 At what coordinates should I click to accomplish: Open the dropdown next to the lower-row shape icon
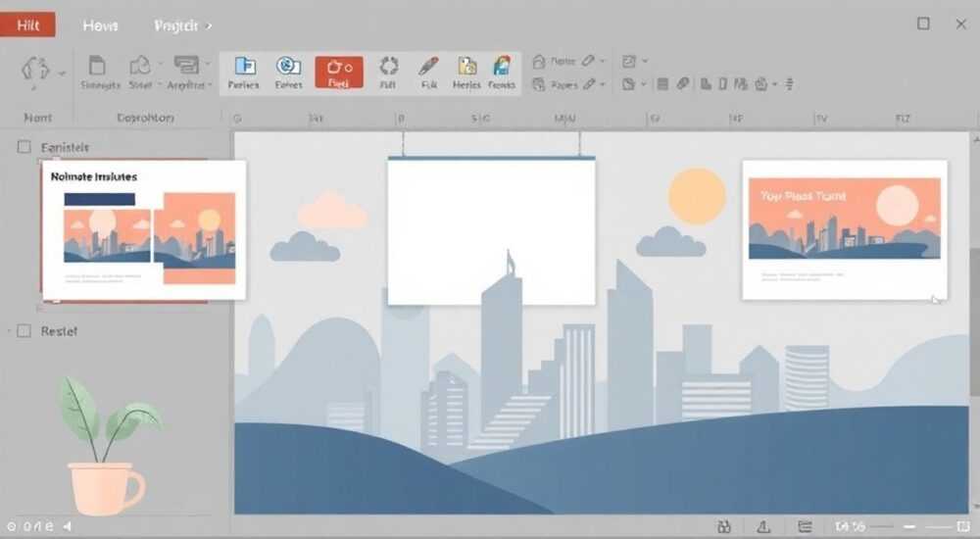[x=644, y=84]
